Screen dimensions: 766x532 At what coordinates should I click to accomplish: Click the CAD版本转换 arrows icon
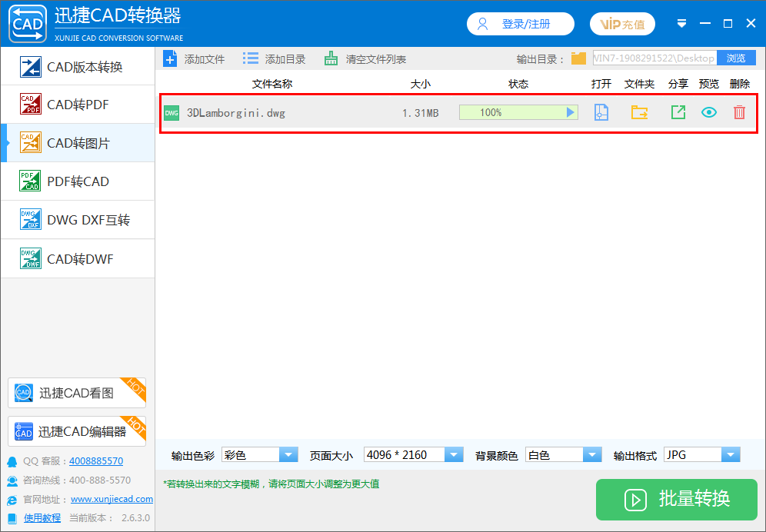(x=30, y=67)
